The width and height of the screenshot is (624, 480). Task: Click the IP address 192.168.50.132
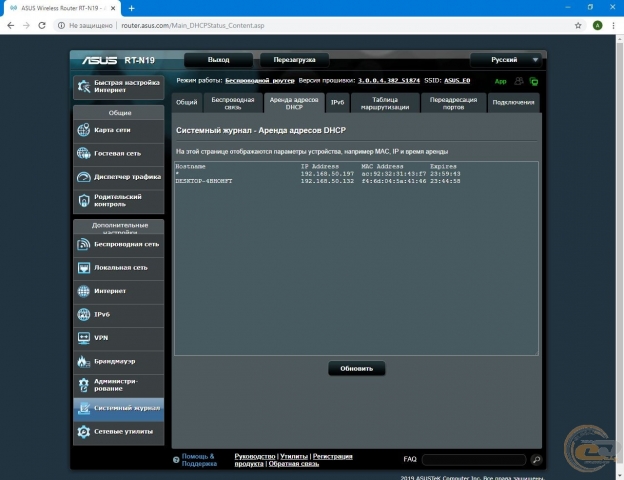click(x=327, y=181)
